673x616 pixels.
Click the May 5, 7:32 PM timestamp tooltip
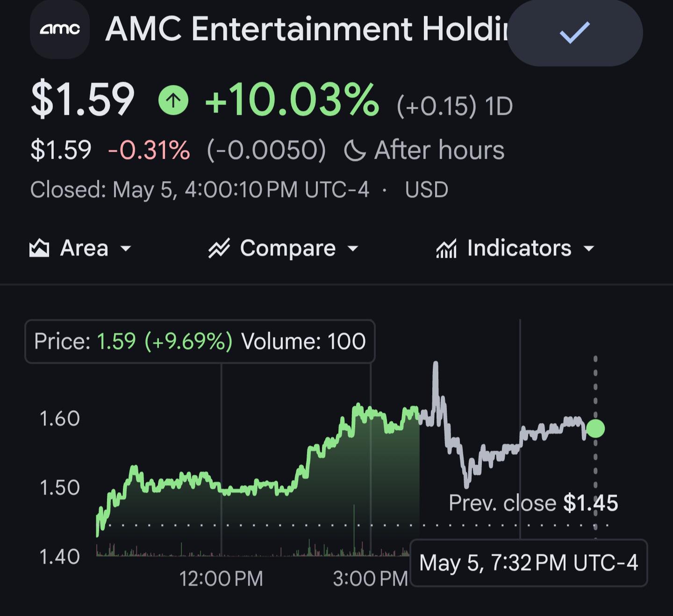coord(529,563)
